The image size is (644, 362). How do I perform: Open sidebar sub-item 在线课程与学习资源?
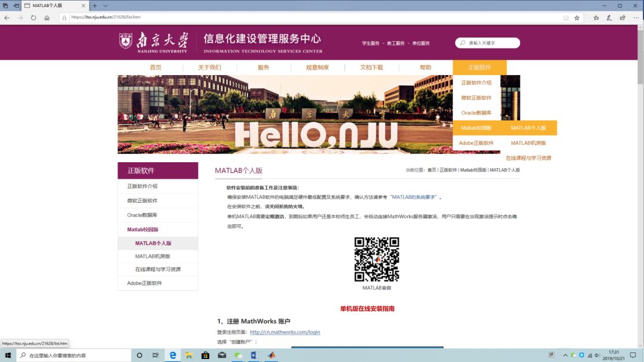(x=157, y=269)
